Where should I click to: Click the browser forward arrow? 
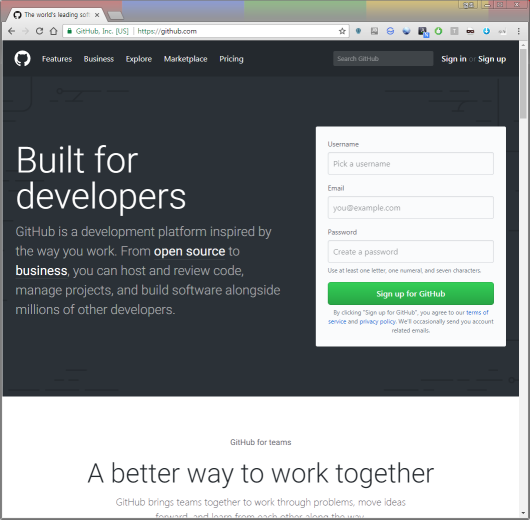[x=25, y=31]
